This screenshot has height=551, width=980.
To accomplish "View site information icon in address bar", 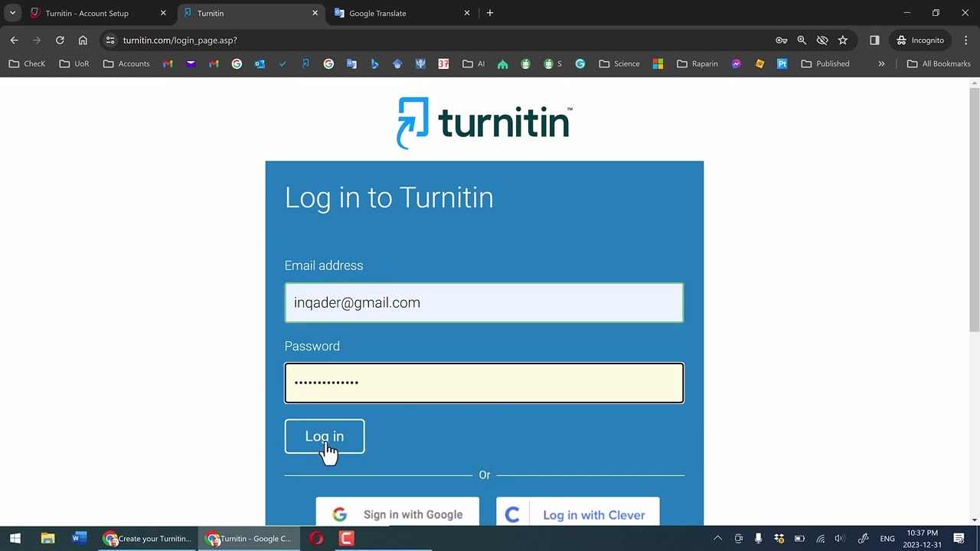I will point(110,40).
